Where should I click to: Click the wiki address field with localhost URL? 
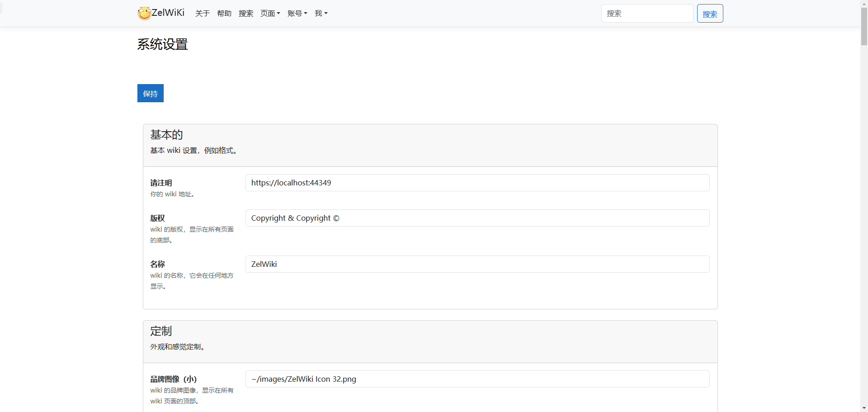point(477,183)
